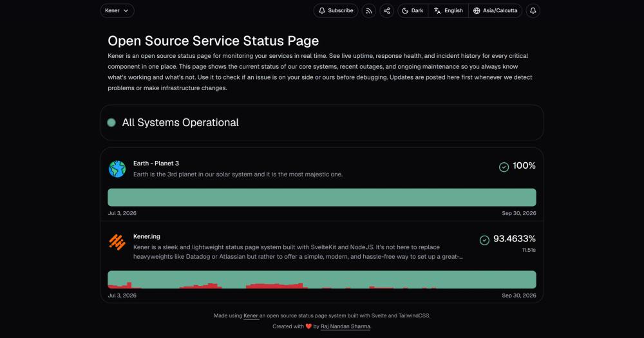The width and height of the screenshot is (644, 338).
Task: Open the Kener site dropdown
Action: [x=117, y=11]
